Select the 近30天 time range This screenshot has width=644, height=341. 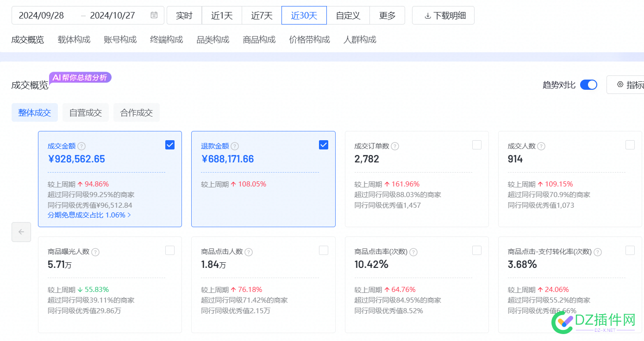pos(304,15)
